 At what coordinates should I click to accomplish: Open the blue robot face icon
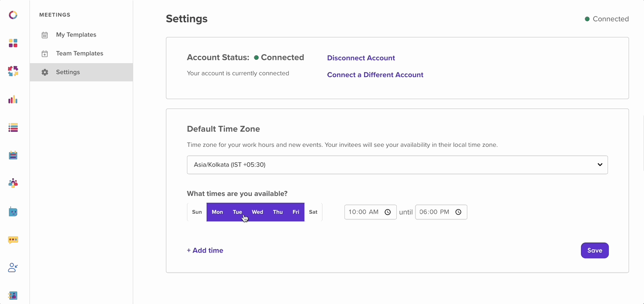pyautogui.click(x=13, y=211)
